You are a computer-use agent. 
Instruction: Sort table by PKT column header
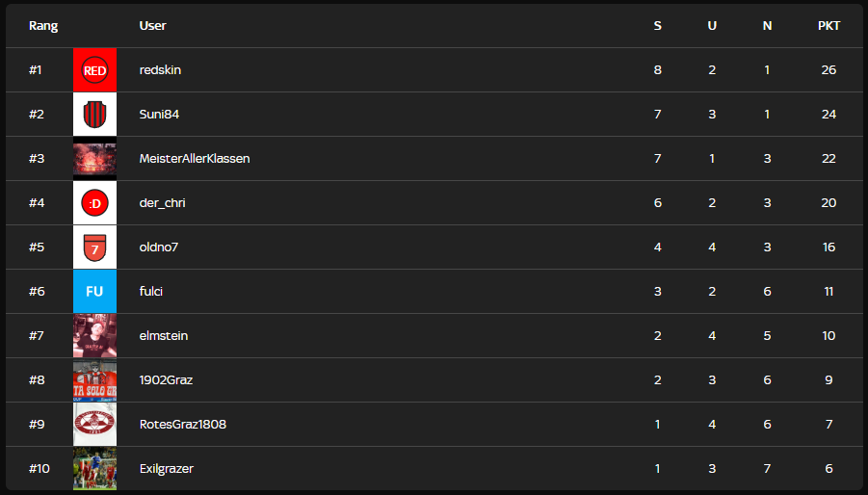coord(829,26)
